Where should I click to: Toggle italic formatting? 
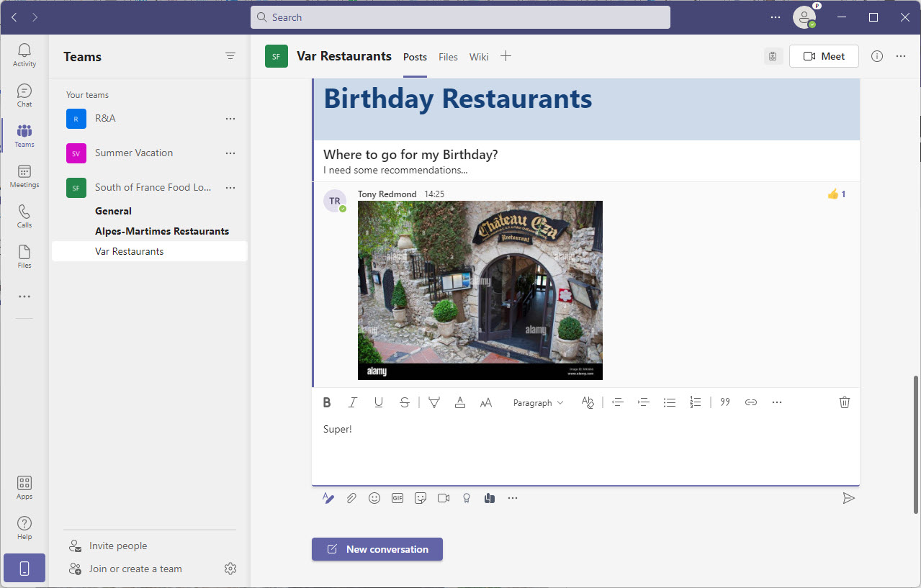coord(352,402)
